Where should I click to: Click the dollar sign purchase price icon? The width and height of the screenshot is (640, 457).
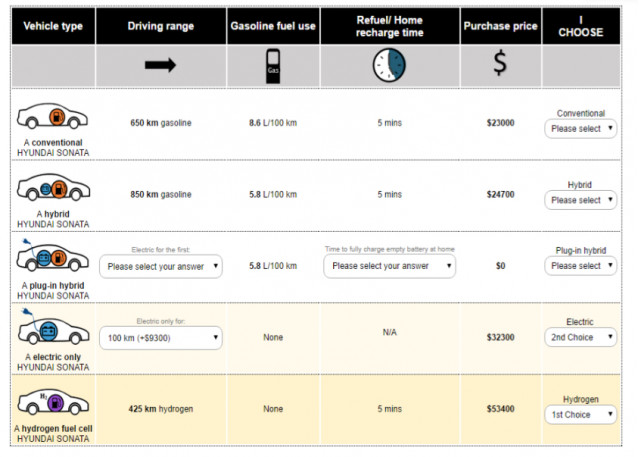click(x=500, y=63)
